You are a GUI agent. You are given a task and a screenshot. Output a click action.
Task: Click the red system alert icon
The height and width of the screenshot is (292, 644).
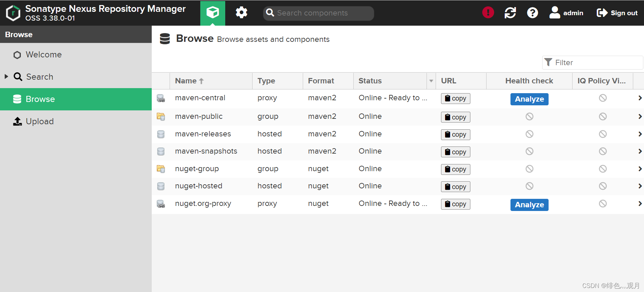pyautogui.click(x=488, y=12)
